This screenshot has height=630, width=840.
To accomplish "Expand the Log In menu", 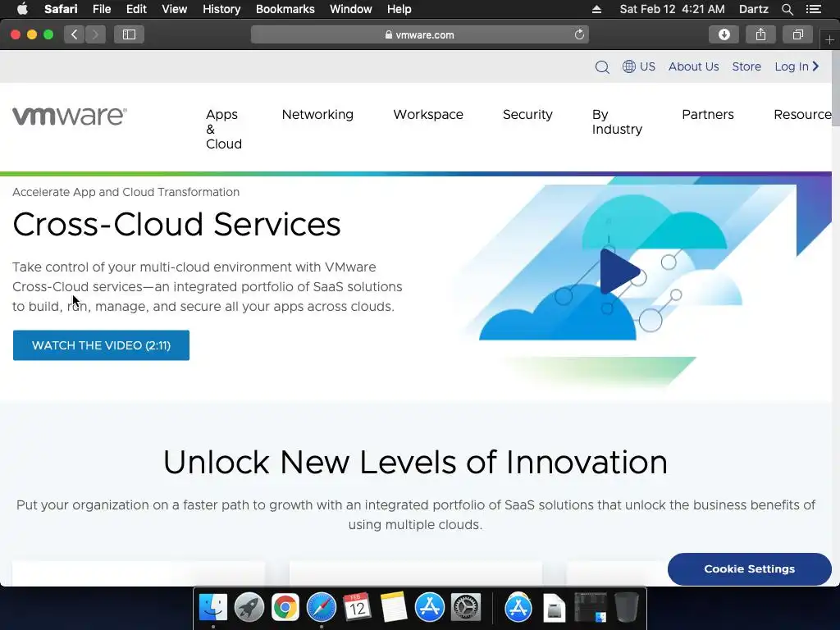I will coord(797,66).
